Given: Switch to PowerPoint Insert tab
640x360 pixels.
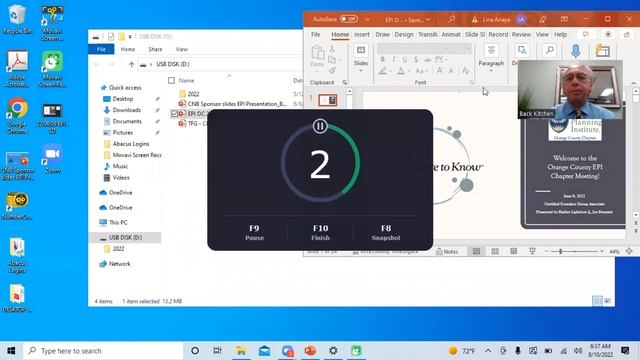Looking at the screenshot, I should click(362, 35).
